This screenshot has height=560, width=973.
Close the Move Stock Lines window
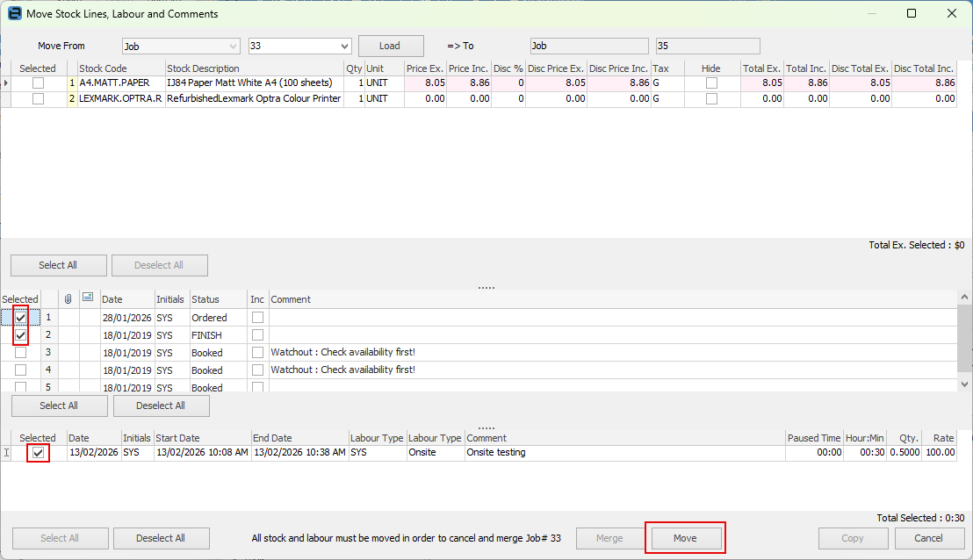pyautogui.click(x=951, y=13)
